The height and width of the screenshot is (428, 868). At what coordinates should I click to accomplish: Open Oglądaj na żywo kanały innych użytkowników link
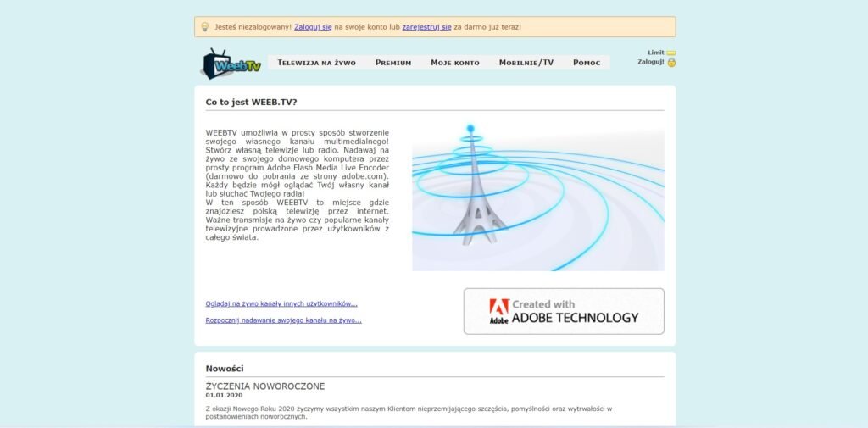point(281,304)
